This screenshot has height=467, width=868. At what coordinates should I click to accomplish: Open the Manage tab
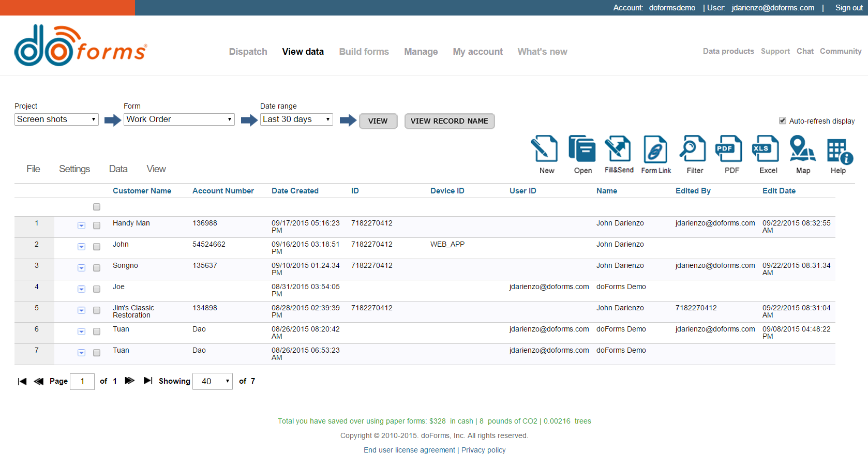421,52
